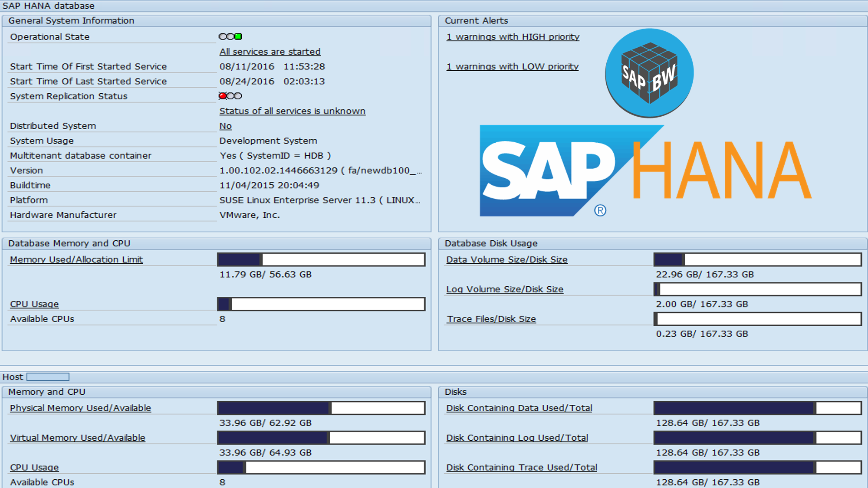Click the All services are started link
Image resolution: width=868 pixels, height=488 pixels.
pyautogui.click(x=270, y=51)
